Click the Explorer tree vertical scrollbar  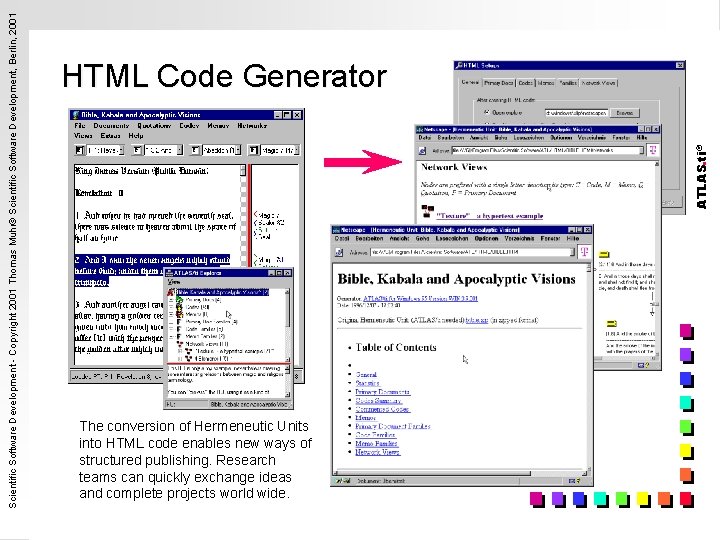[x=287, y=325]
